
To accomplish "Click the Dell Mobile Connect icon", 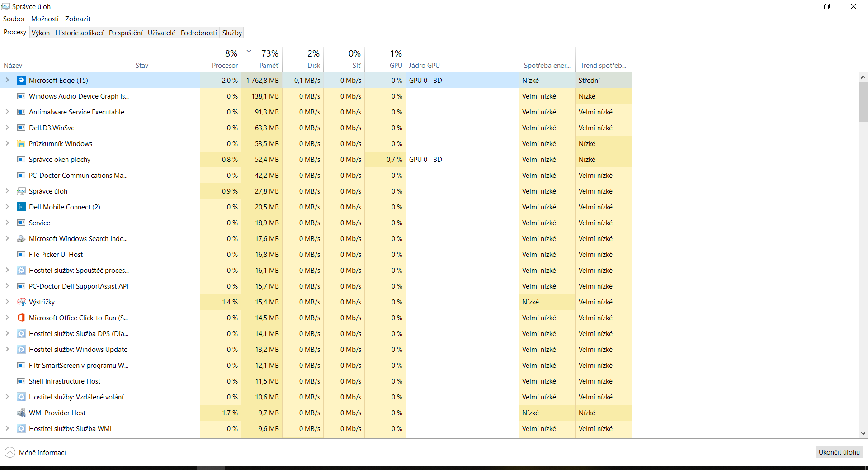I will (x=21, y=207).
